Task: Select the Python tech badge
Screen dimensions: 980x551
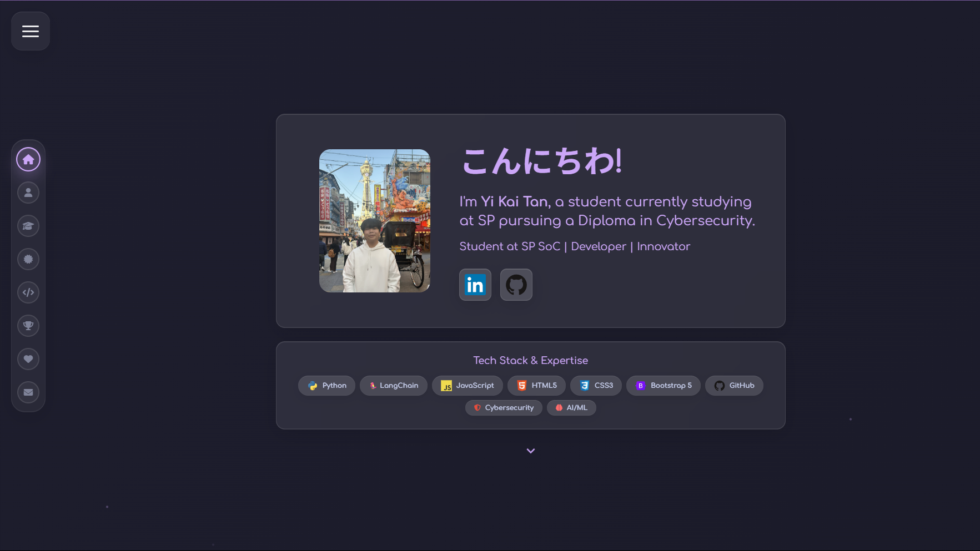Action: [x=326, y=386]
